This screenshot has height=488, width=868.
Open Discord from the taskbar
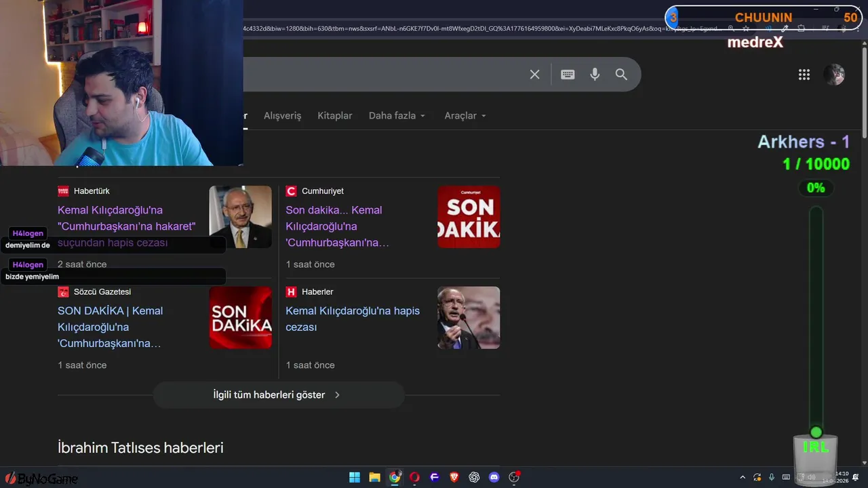pos(494,477)
